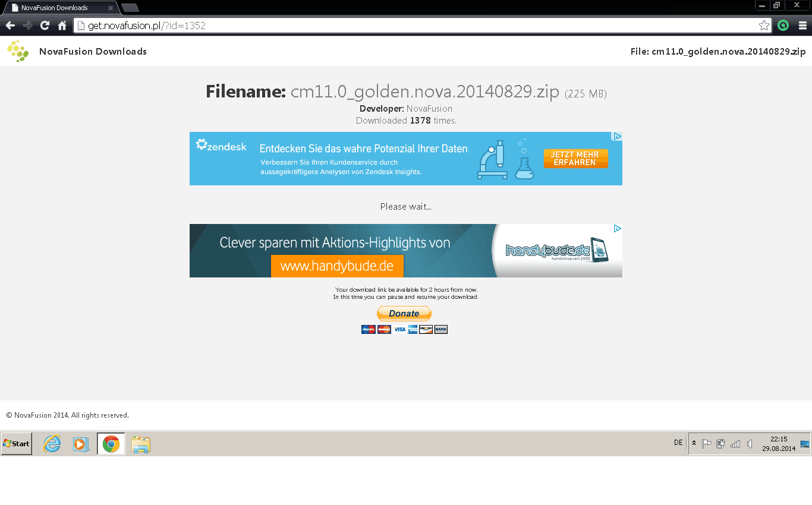This screenshot has width=812, height=505.
Task: Click the NovaFusion logo icon
Action: [x=18, y=52]
